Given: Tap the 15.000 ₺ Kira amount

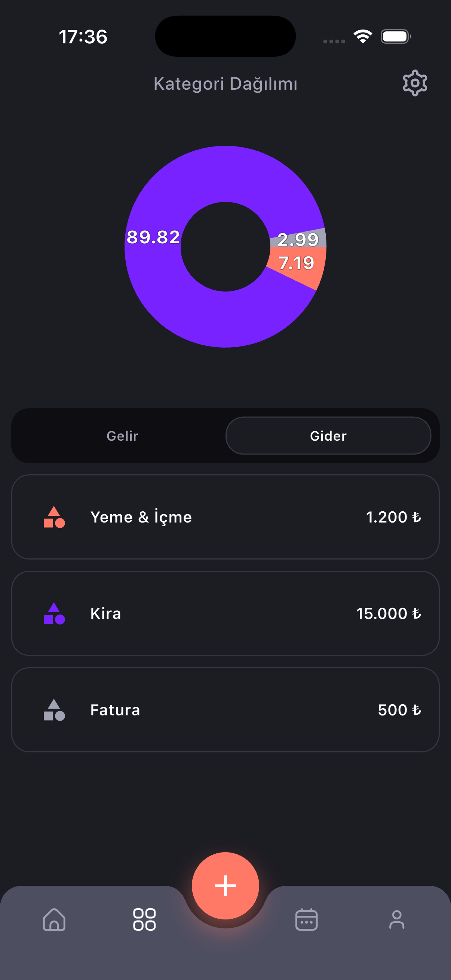Looking at the screenshot, I should [x=388, y=613].
